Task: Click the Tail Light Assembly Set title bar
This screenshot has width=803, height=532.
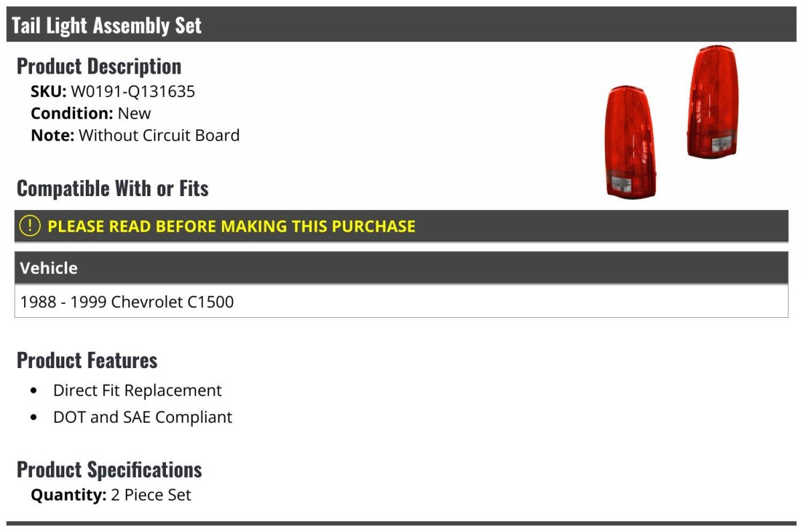Action: click(401, 25)
